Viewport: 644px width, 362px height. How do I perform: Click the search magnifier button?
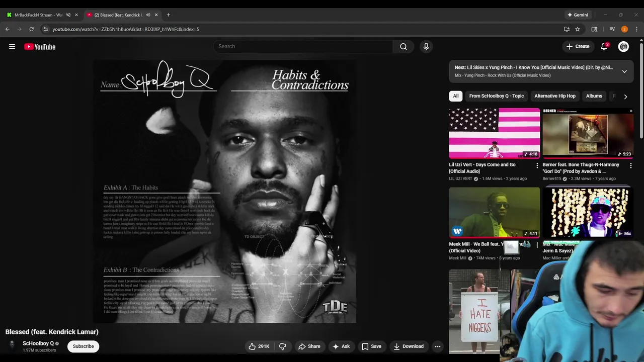pyautogui.click(x=404, y=46)
